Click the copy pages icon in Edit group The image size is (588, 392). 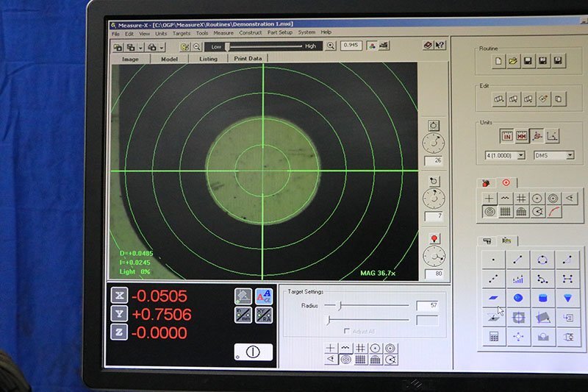click(559, 99)
